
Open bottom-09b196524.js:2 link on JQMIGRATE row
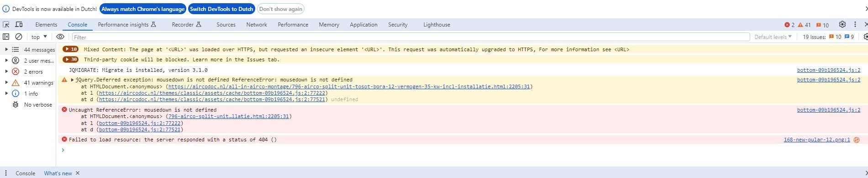pos(829,70)
